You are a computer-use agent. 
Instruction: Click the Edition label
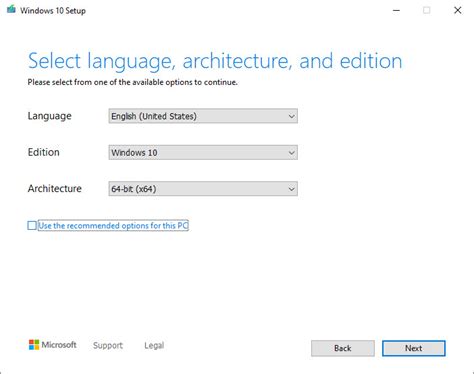point(44,152)
